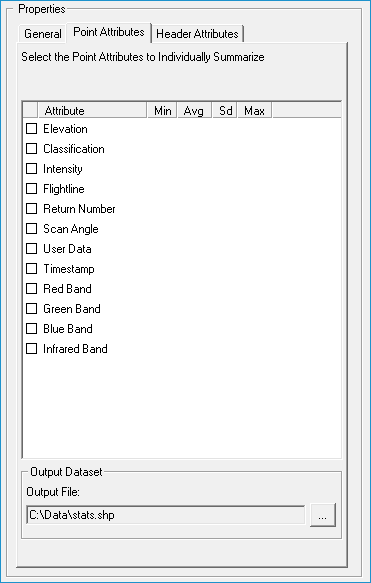Check the Elevation attribute checkbox

[32, 129]
